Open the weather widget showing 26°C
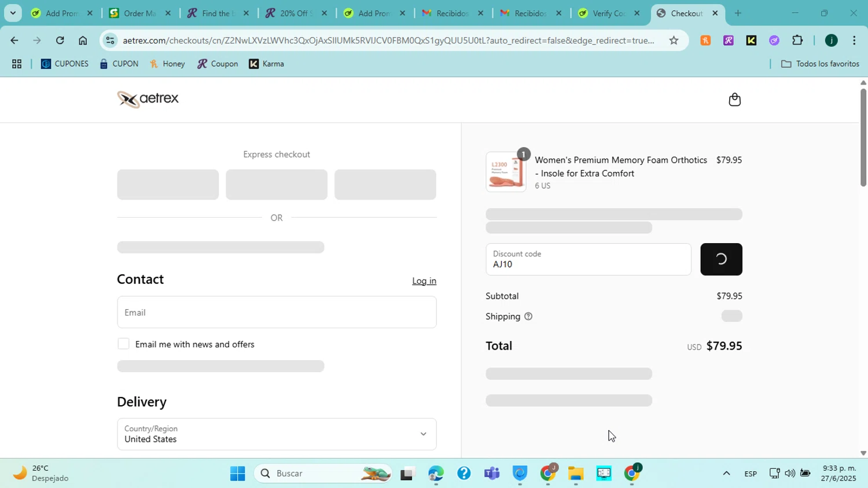Screen dimensions: 868x488 [x=42, y=474]
